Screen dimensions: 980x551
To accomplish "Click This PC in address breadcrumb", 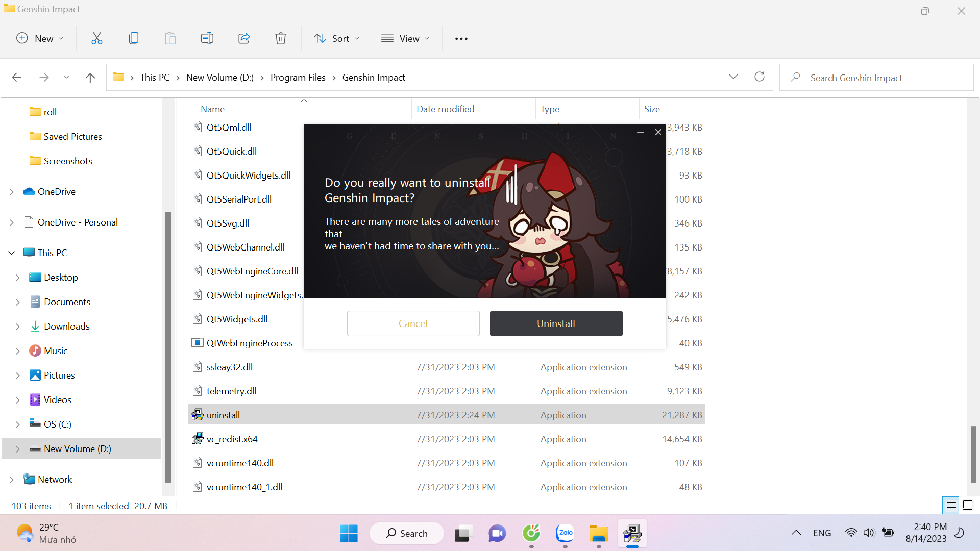I will click(155, 78).
